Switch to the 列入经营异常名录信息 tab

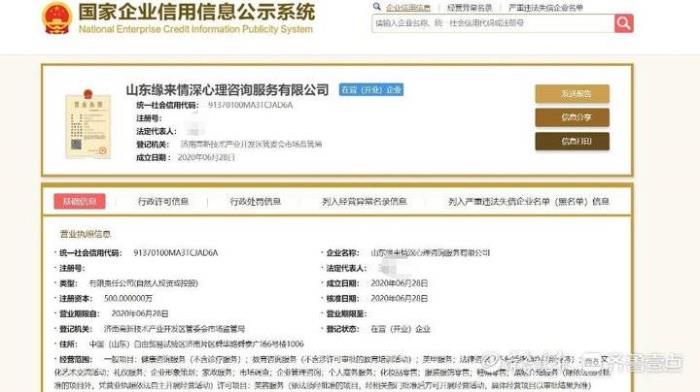point(364,202)
